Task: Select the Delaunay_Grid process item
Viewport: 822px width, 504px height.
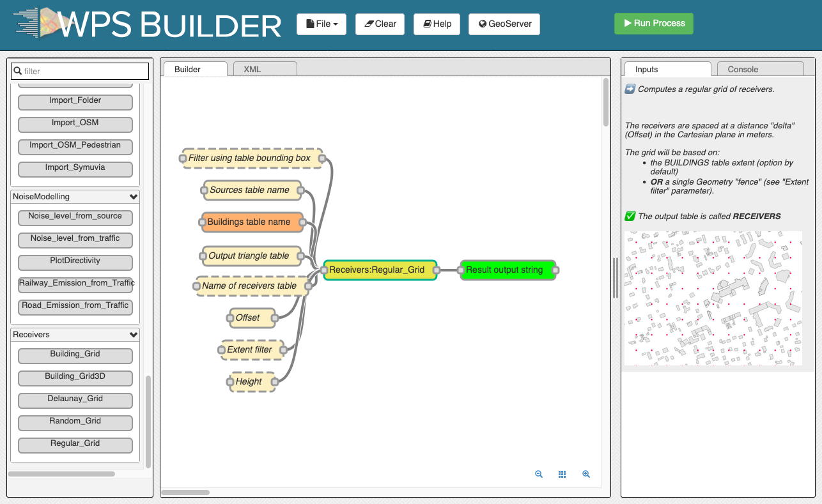Action: [x=75, y=400]
